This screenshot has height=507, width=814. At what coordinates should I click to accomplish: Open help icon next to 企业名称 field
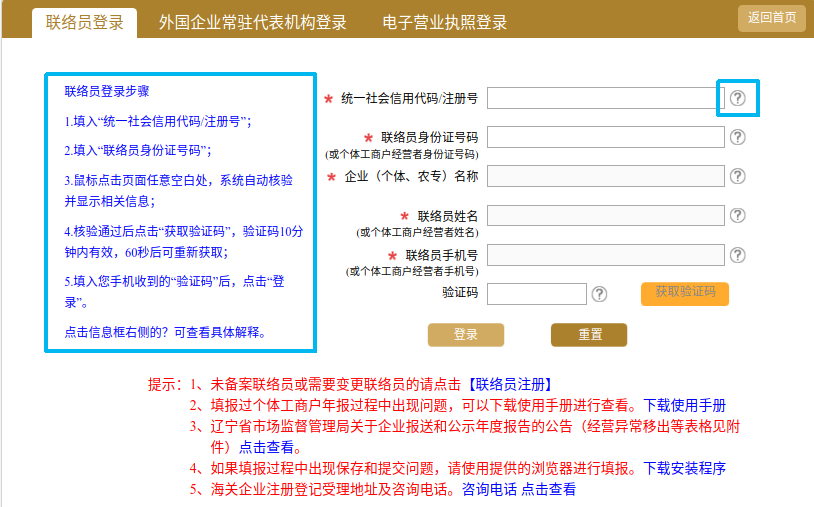coord(738,176)
